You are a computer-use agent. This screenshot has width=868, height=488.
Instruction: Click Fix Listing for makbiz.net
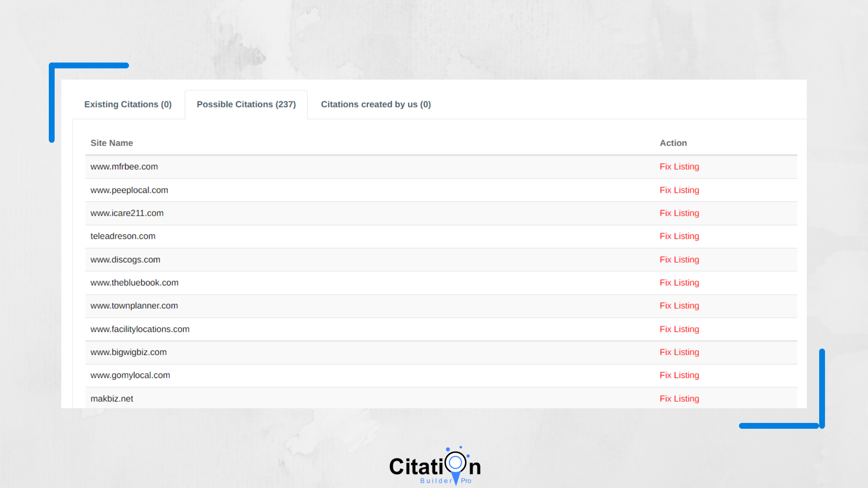pos(680,398)
